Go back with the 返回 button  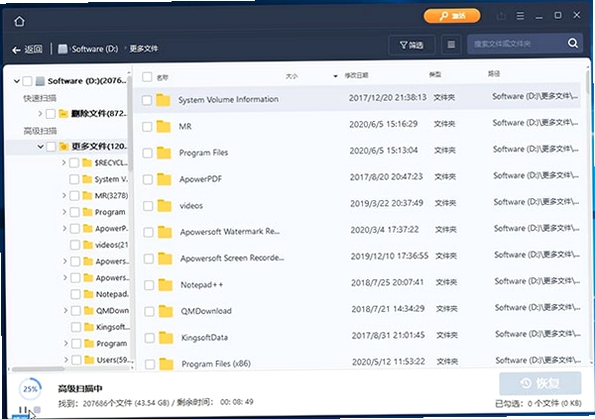(x=27, y=49)
